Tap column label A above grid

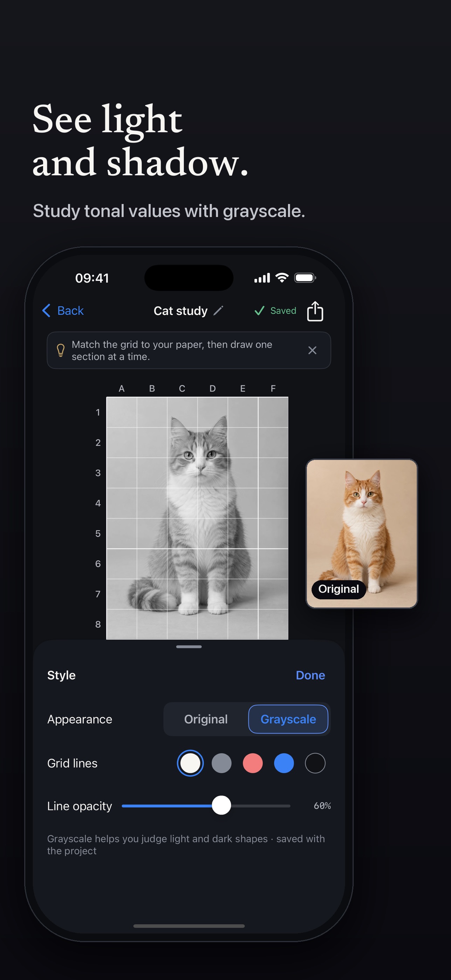[121, 388]
